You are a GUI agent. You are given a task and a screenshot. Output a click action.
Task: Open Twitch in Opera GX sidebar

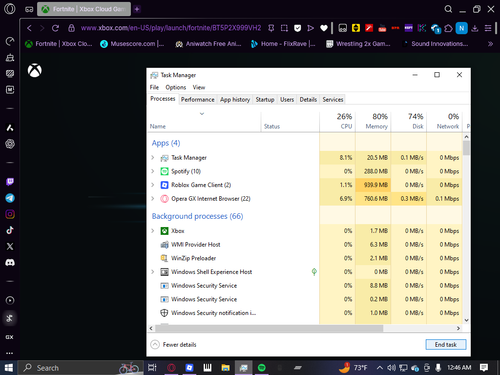click(10, 182)
